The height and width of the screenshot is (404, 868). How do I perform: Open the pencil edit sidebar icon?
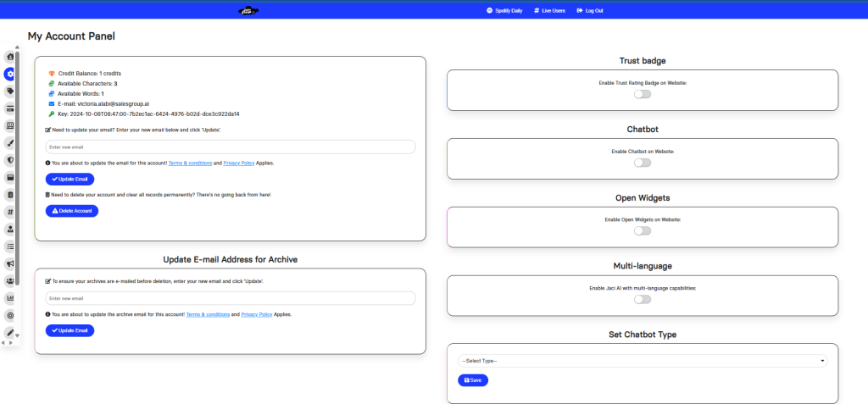(x=10, y=332)
